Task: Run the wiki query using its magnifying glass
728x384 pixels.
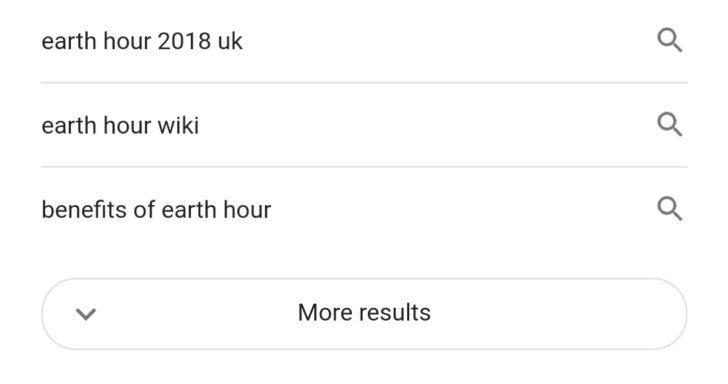Action: (670, 124)
